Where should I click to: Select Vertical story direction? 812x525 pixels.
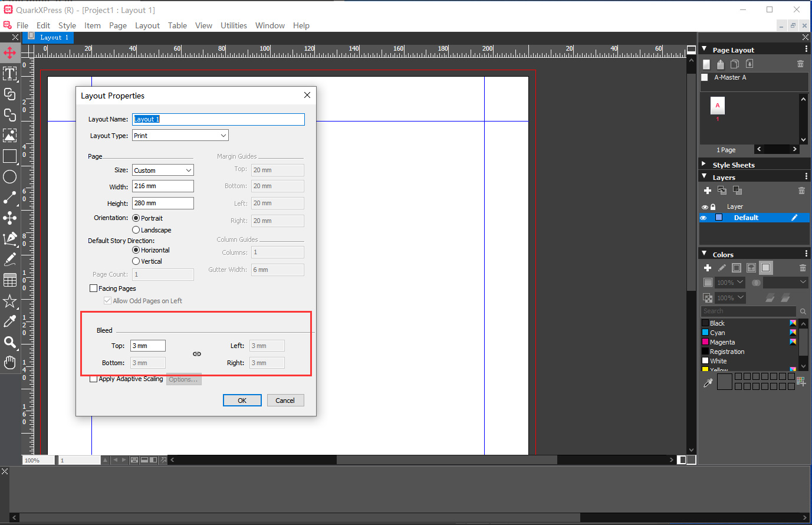tap(136, 261)
